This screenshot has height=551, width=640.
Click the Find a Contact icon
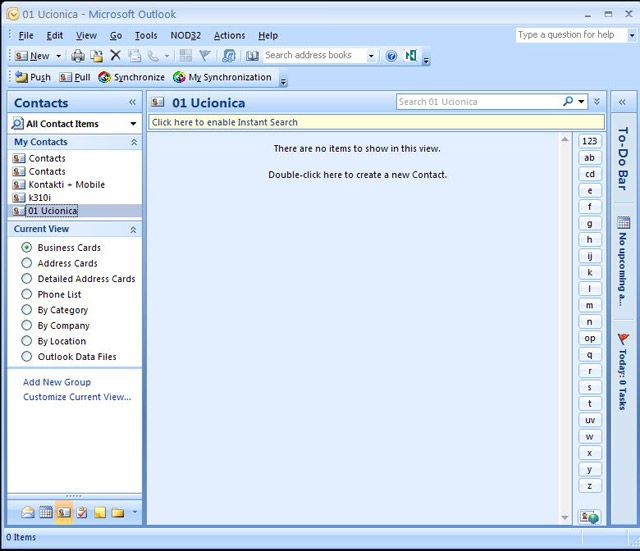coord(229,56)
